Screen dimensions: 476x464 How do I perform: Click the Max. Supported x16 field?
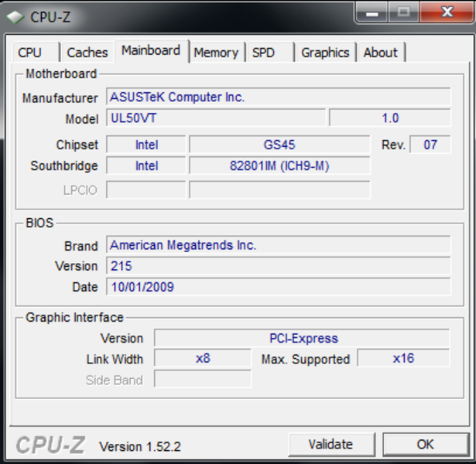pyautogui.click(x=403, y=358)
